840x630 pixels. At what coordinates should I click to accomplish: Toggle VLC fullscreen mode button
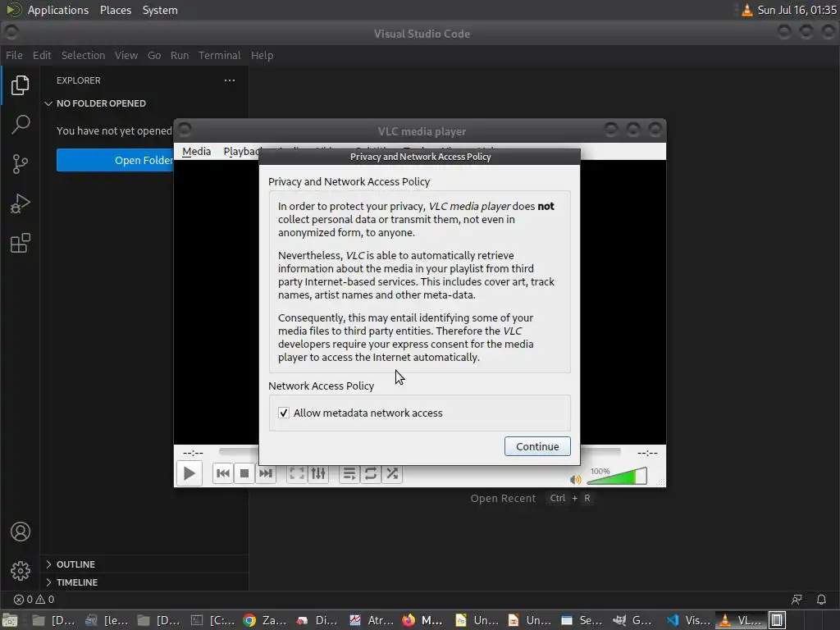coord(296,473)
